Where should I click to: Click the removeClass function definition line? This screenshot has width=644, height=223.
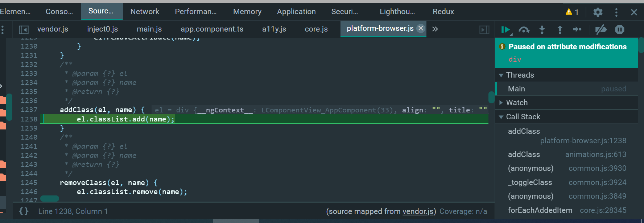tap(109, 183)
